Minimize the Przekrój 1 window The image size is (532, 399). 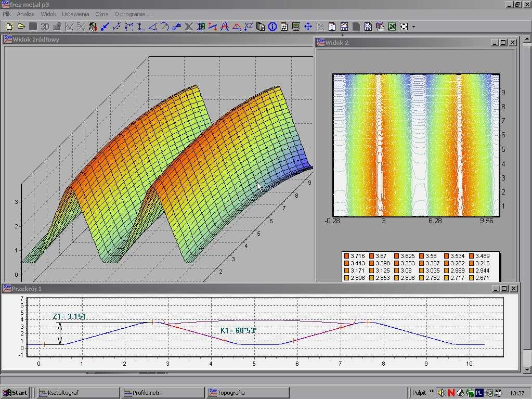click(x=496, y=288)
